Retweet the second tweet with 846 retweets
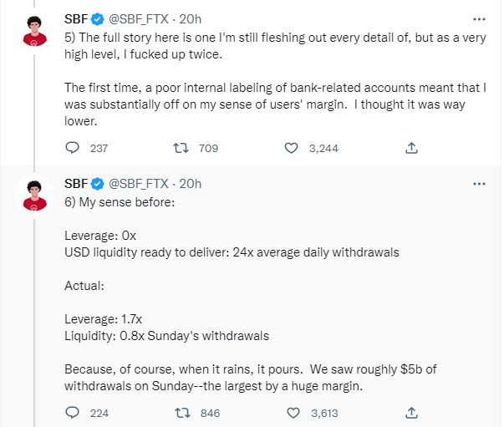 pos(179,412)
